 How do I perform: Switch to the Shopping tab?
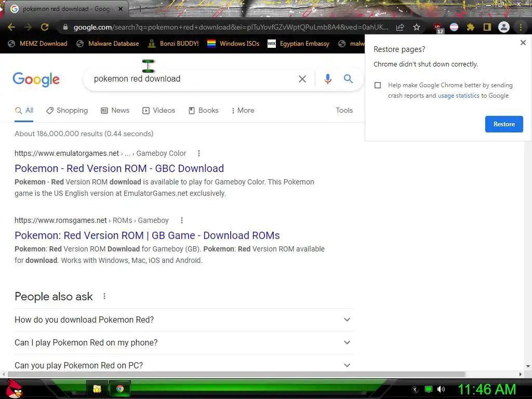click(67, 111)
